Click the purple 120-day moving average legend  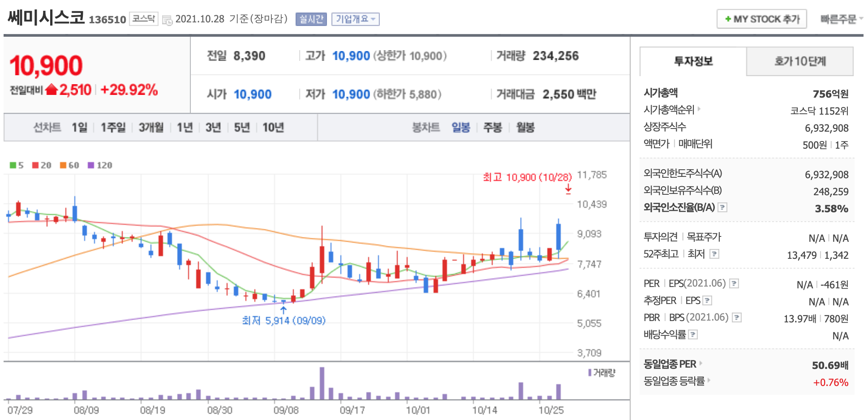tap(100, 165)
